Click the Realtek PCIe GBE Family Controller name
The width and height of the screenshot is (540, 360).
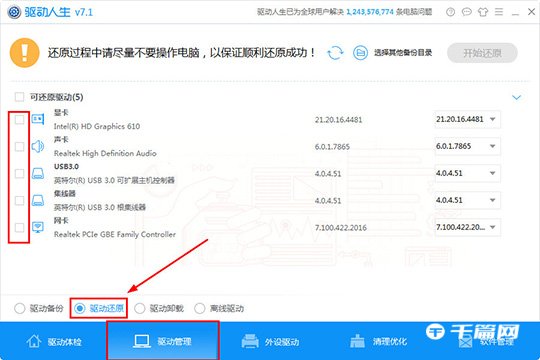pos(115,234)
